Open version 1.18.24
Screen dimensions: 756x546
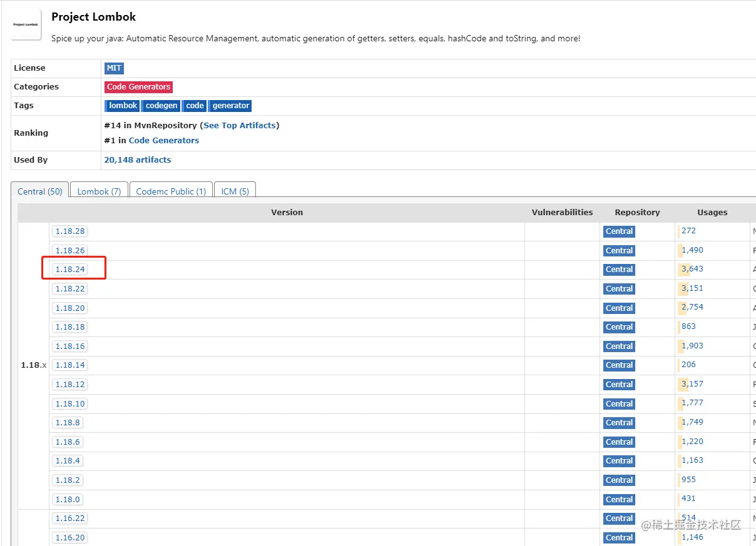click(70, 270)
